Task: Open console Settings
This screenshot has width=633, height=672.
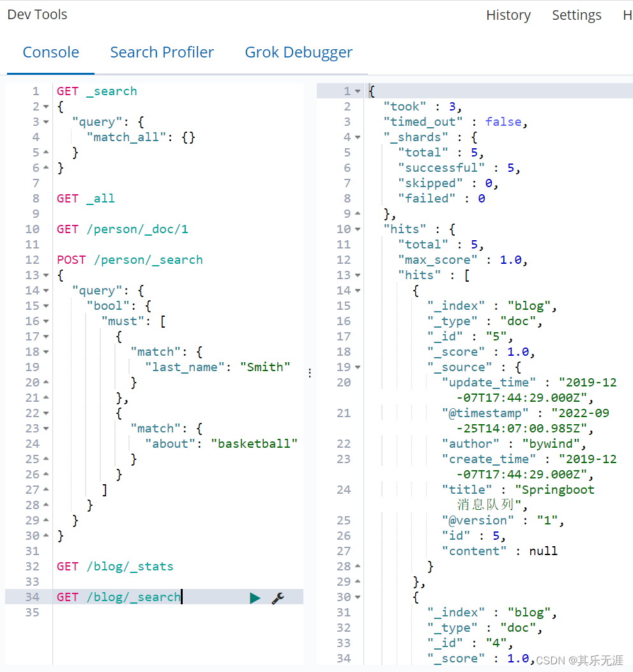Action: [576, 15]
